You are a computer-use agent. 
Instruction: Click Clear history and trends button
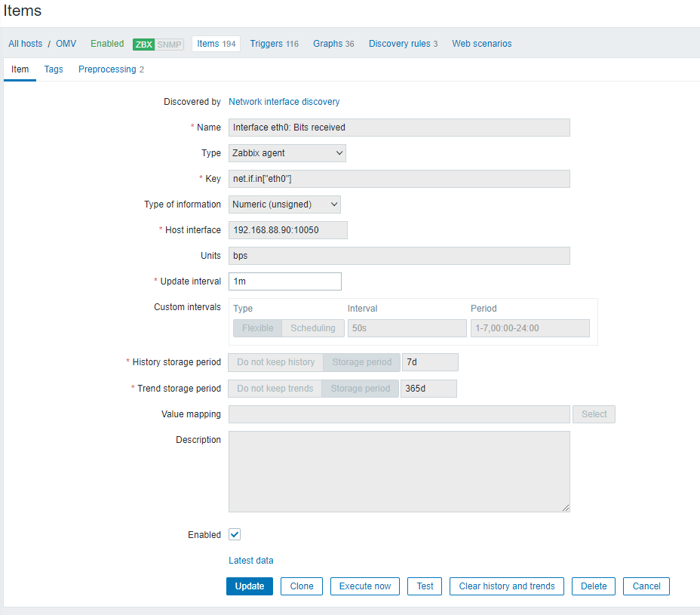click(x=507, y=586)
